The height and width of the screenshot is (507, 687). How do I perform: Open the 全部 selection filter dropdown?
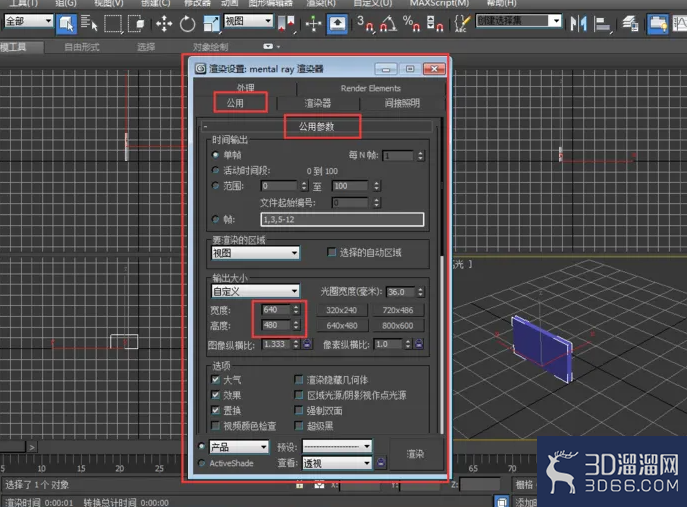tap(28, 21)
